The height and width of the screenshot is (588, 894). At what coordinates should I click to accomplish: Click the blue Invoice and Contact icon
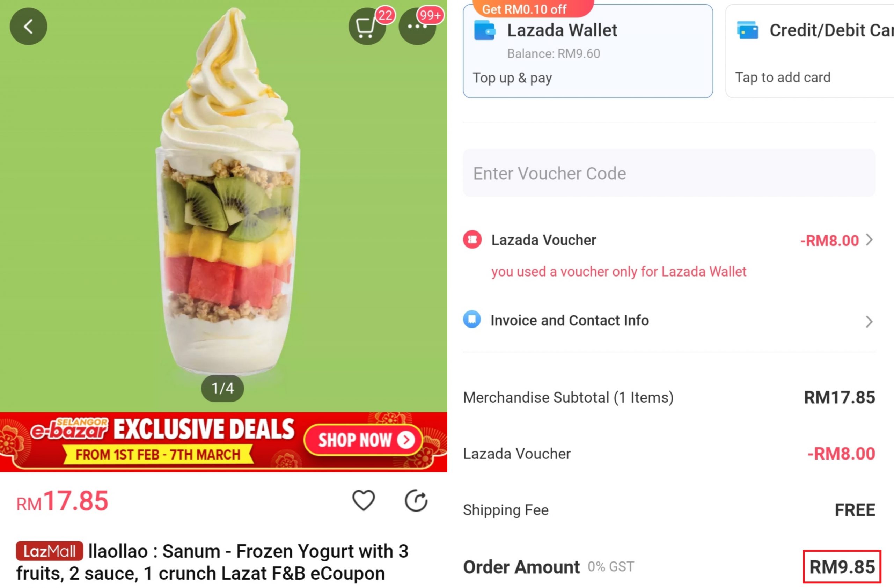pos(472,319)
